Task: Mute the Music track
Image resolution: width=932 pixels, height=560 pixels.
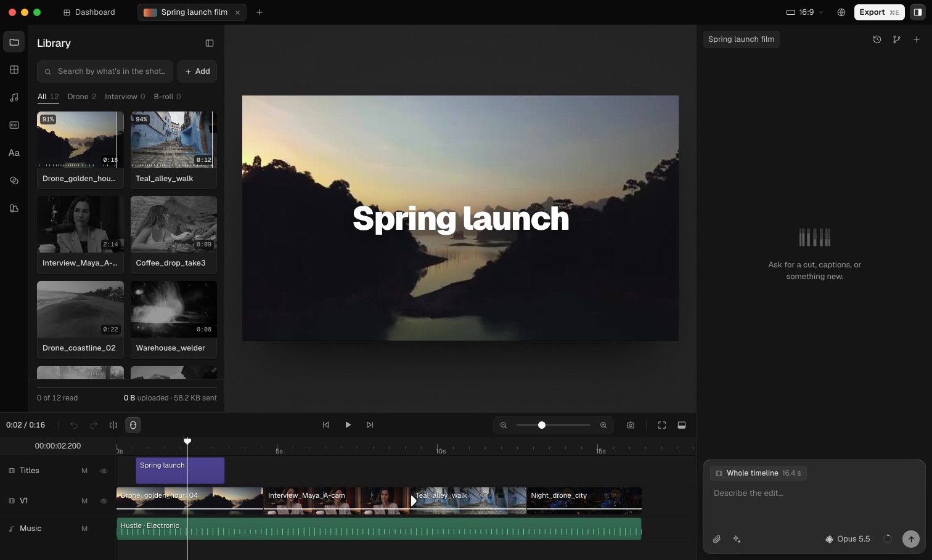Action: point(84,529)
